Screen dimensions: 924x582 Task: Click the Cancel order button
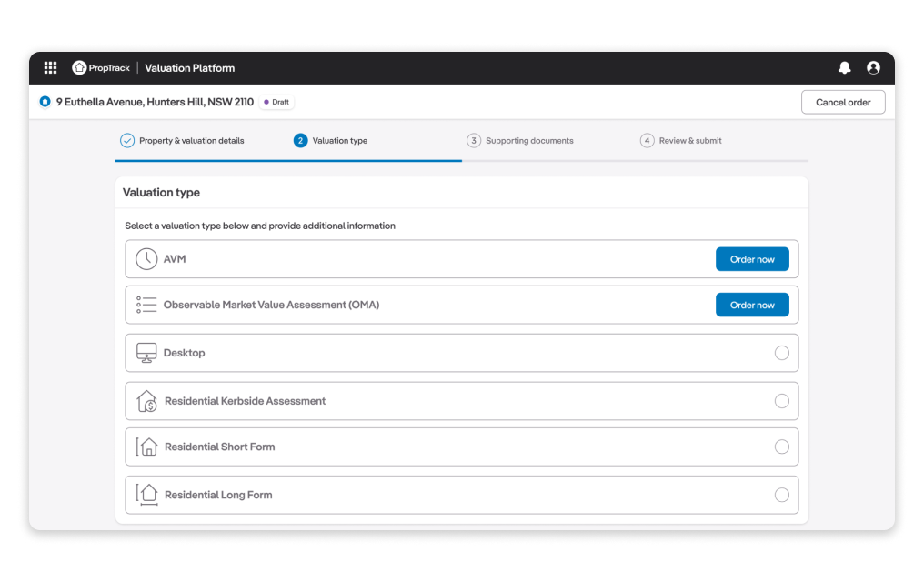pyautogui.click(x=843, y=102)
